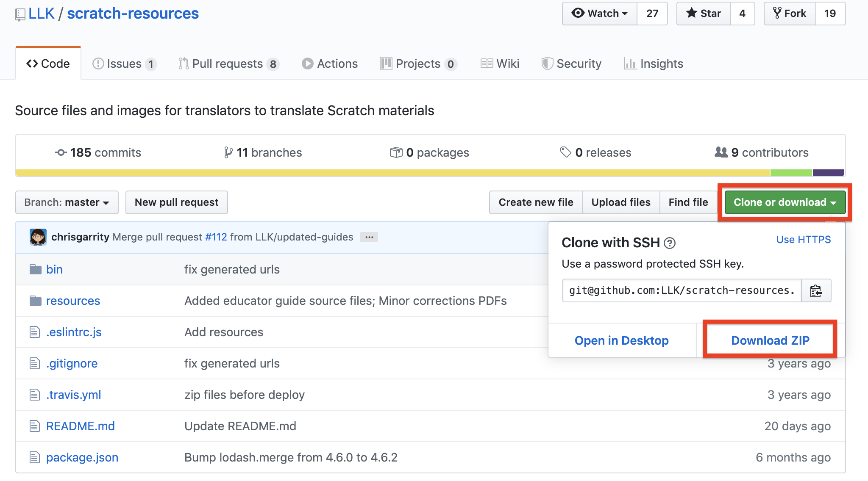
Task: Click the green language bar segment
Action: 791,173
